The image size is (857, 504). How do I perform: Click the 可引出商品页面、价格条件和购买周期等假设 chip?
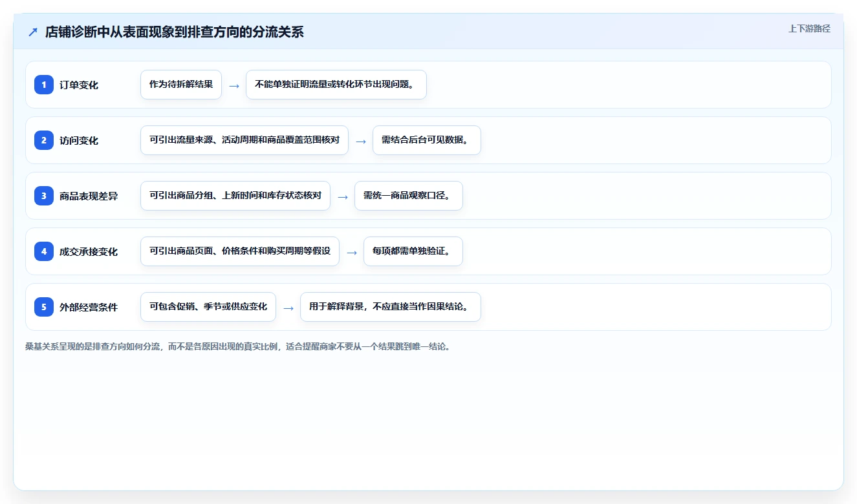tap(240, 251)
